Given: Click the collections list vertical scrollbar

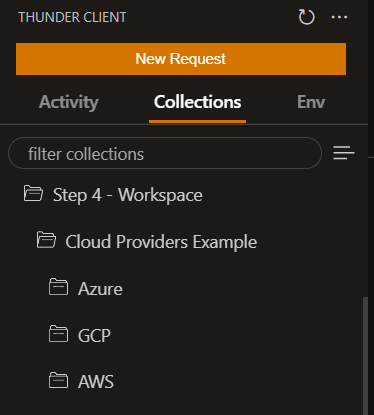Looking at the screenshot, I should coord(365,356).
